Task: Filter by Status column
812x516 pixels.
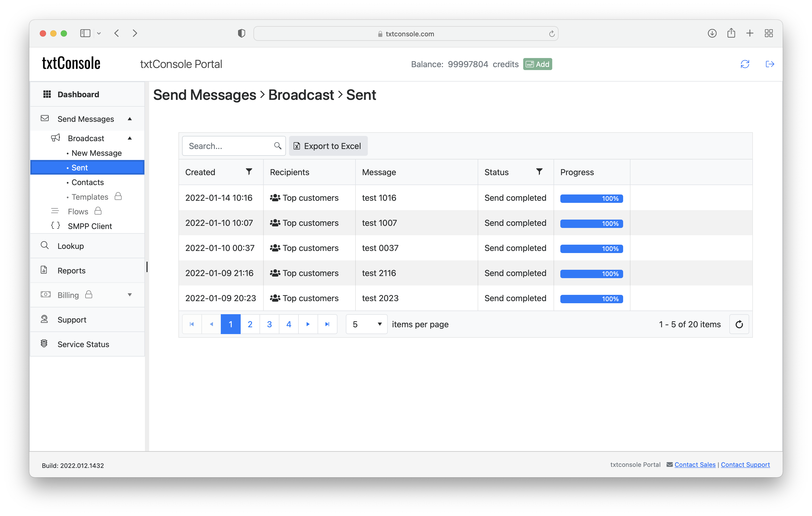Action: click(538, 172)
